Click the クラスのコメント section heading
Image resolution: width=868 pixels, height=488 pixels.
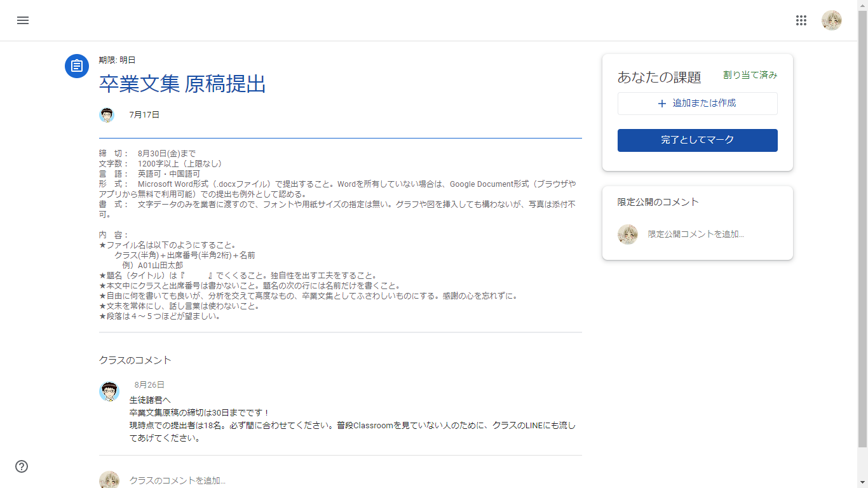135,360
